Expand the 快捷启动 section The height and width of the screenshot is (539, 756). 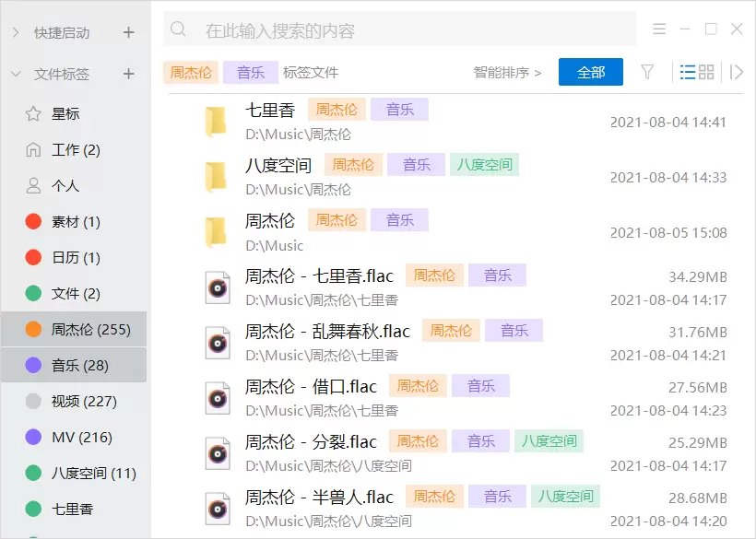tap(16, 33)
